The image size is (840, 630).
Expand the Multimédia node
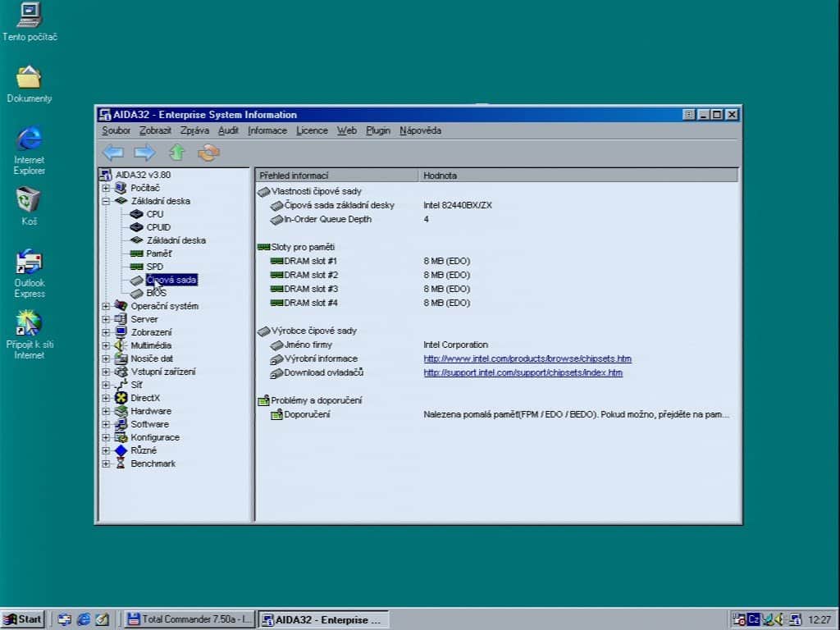[106, 345]
